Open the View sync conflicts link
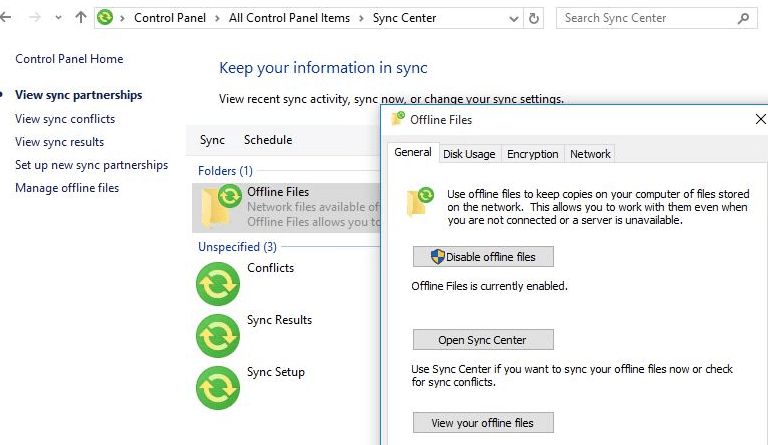The height and width of the screenshot is (445, 768). tap(65, 119)
